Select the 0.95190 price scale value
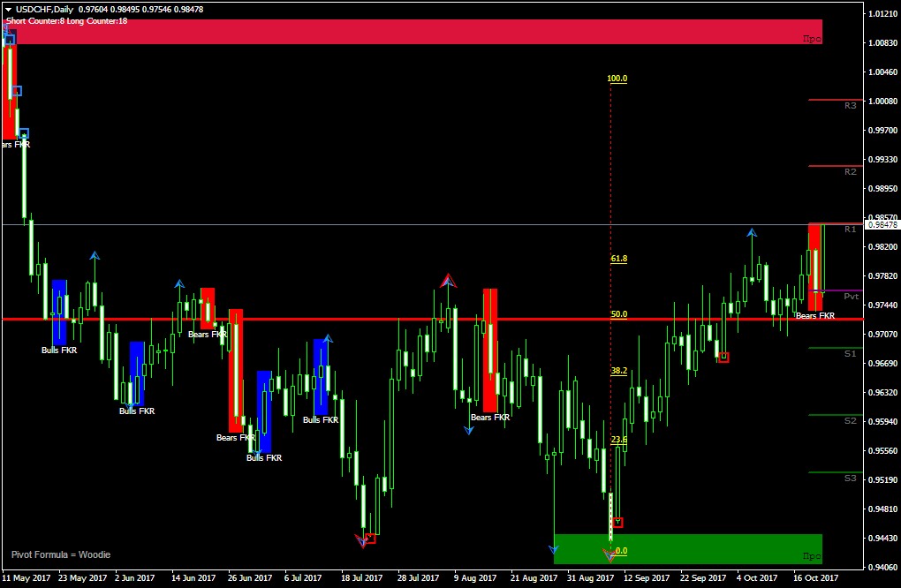The image size is (901, 588). [882, 479]
